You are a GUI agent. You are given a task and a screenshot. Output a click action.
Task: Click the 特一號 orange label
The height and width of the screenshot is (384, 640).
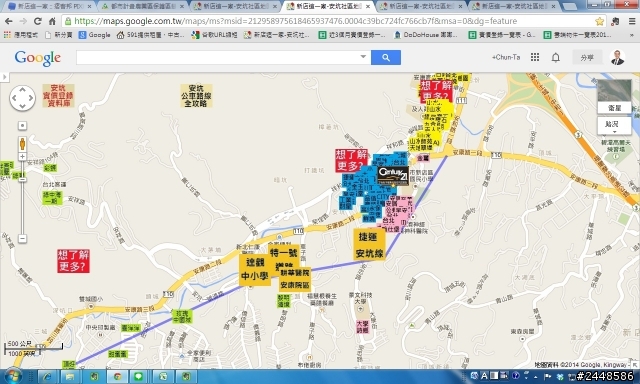284,253
